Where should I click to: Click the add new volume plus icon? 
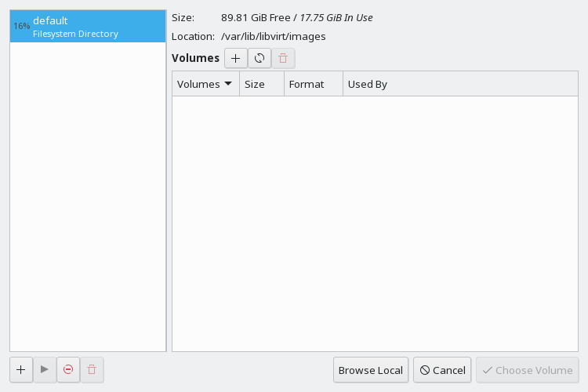point(236,58)
